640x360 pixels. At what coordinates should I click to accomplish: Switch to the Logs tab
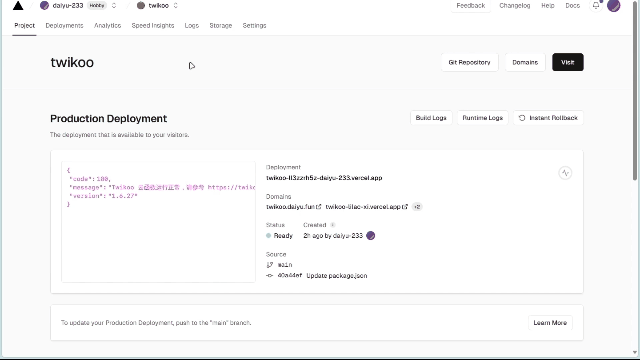coord(191,25)
